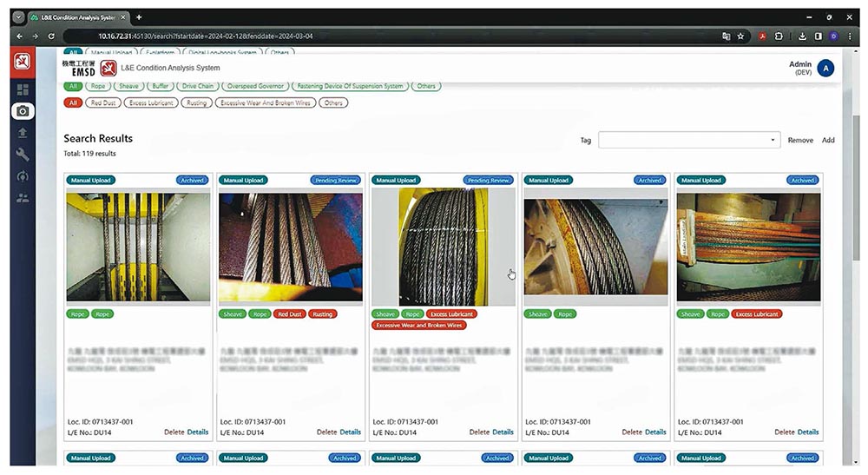Open the users group icon in sidebar

pyautogui.click(x=23, y=198)
